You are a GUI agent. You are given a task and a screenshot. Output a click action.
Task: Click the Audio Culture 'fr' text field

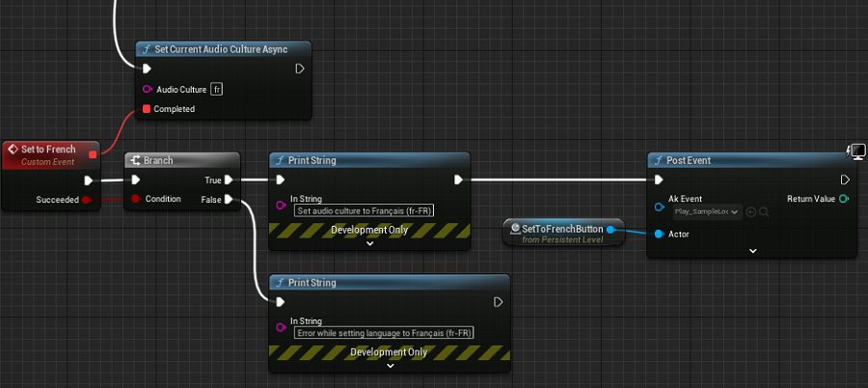pyautogui.click(x=217, y=89)
